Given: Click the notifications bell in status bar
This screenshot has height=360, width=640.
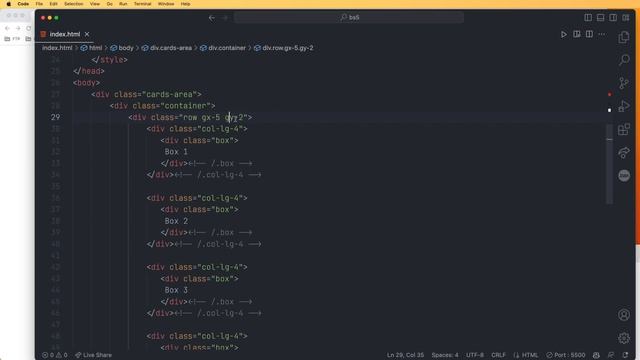Looking at the screenshot, I should point(625,355).
